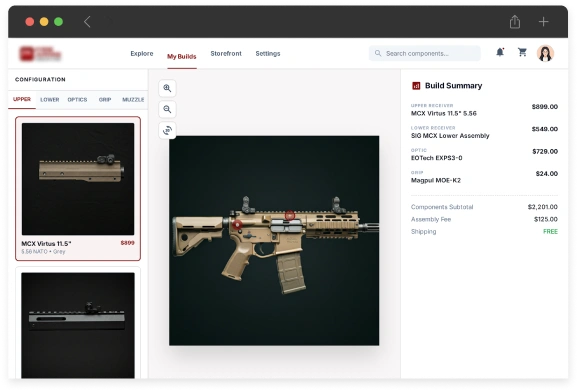
Task: Open the My Builds page
Action: click(182, 56)
